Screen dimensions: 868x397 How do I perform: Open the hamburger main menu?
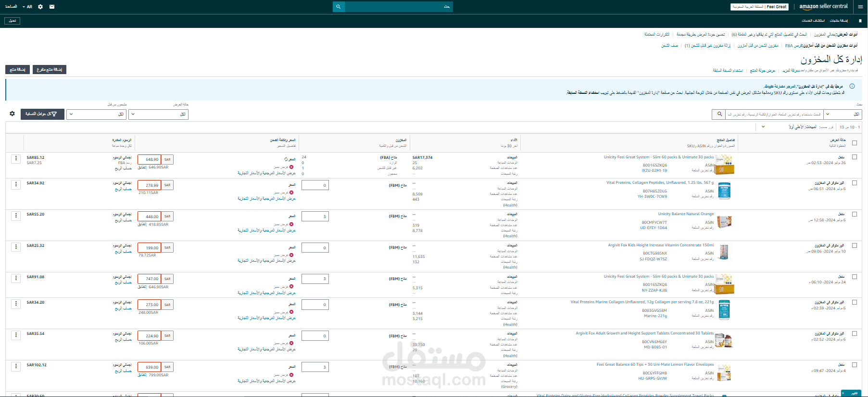click(860, 7)
